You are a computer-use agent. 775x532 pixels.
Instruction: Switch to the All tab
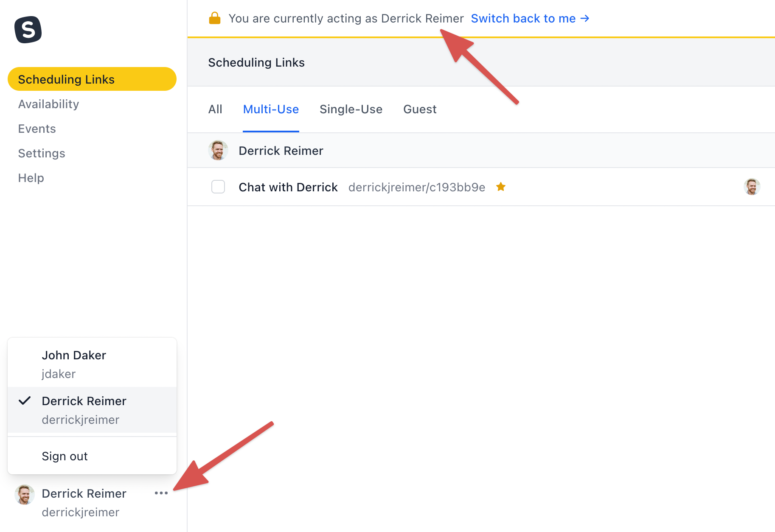pyautogui.click(x=215, y=109)
